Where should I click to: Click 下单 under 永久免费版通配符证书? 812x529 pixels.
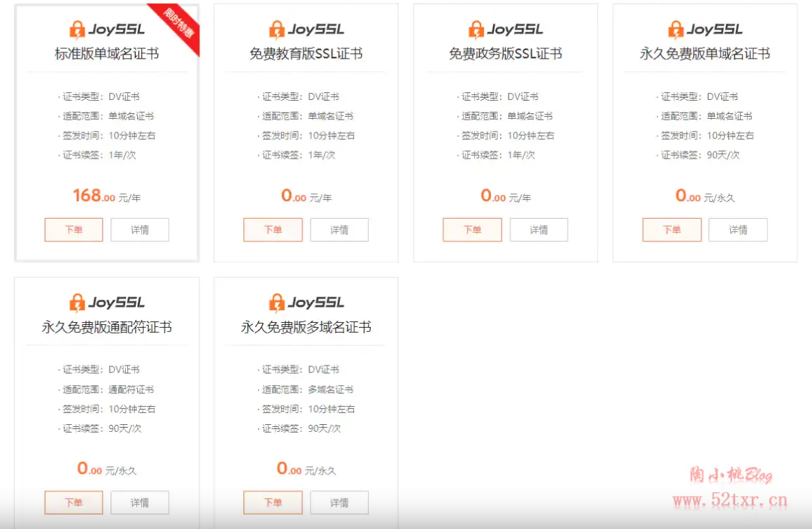point(73,502)
